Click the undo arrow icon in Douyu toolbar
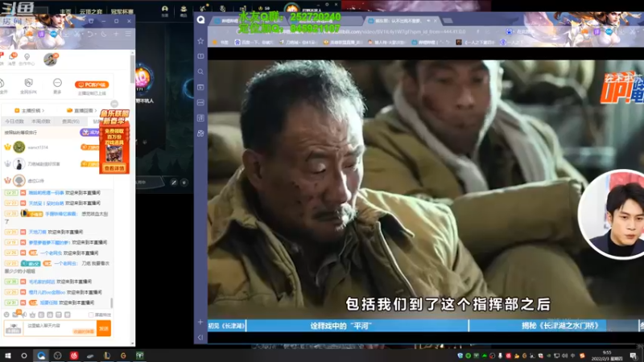This screenshot has height=362, width=644. coord(90,35)
